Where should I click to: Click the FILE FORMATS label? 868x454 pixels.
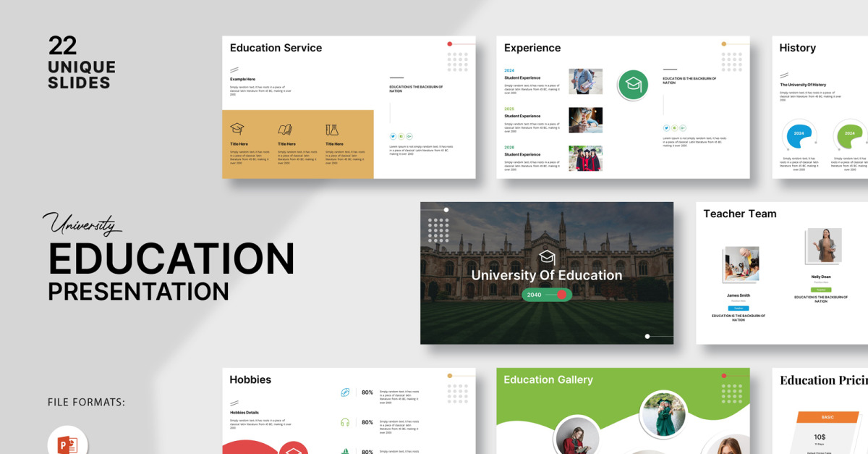tap(87, 403)
